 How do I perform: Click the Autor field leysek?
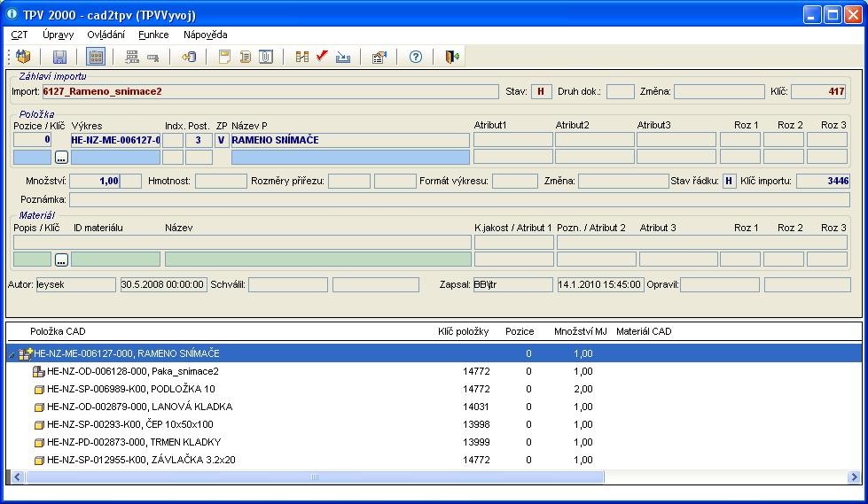(76, 285)
